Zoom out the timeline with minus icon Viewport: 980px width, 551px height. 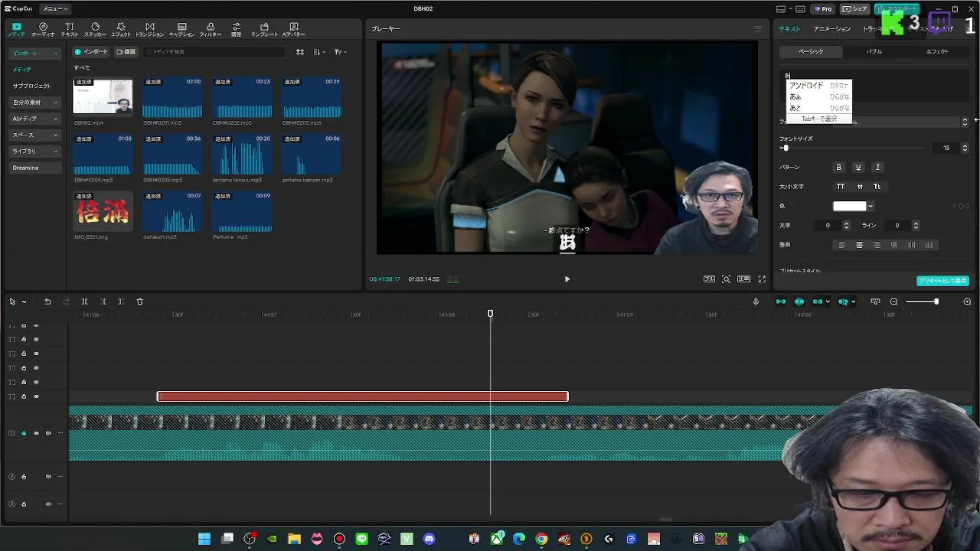click(893, 302)
